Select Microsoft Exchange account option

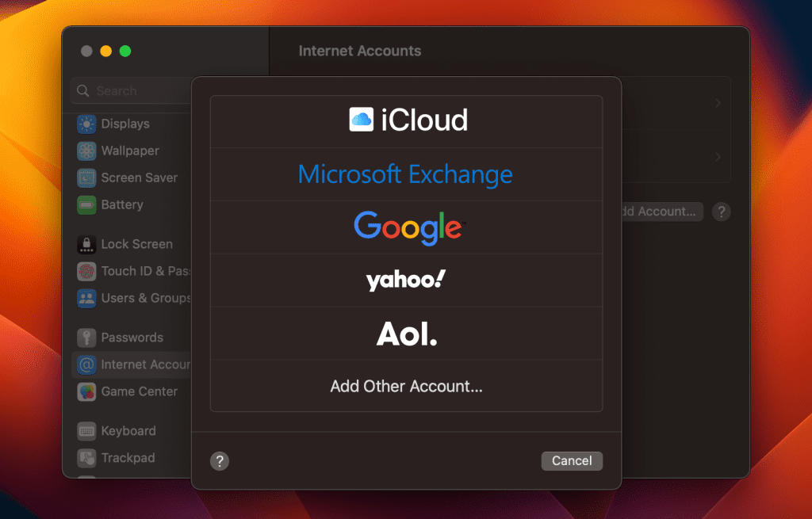point(406,174)
